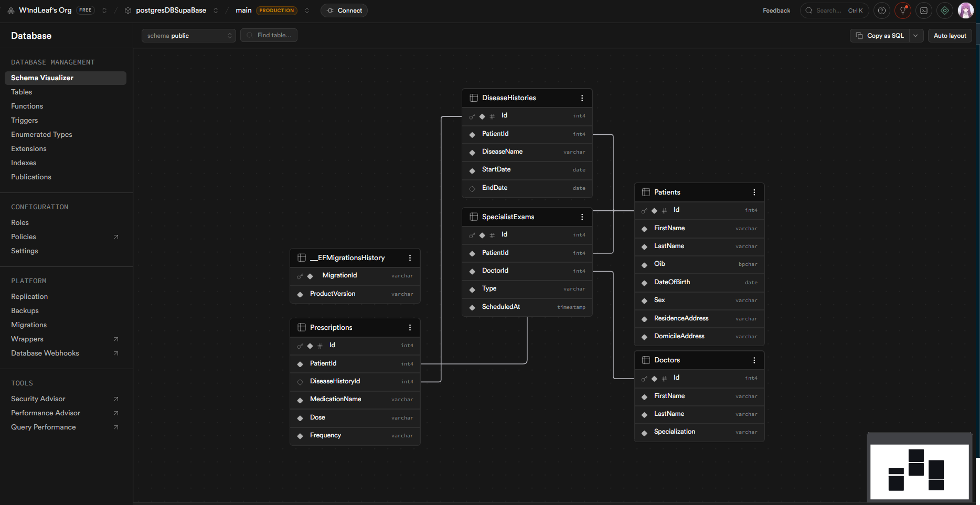Image resolution: width=980 pixels, height=505 pixels.
Task: Open database Settings in sidebar
Action: coord(25,251)
